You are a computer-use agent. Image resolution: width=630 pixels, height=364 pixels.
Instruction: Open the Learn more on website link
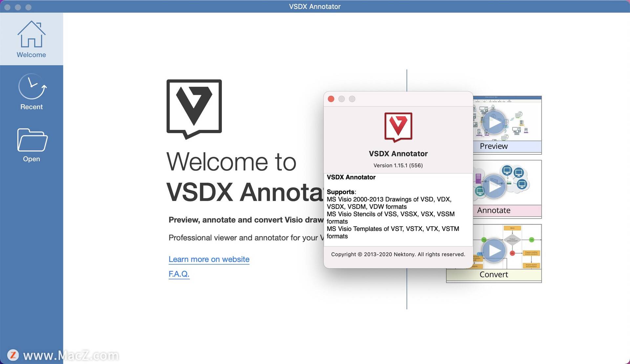tap(209, 259)
